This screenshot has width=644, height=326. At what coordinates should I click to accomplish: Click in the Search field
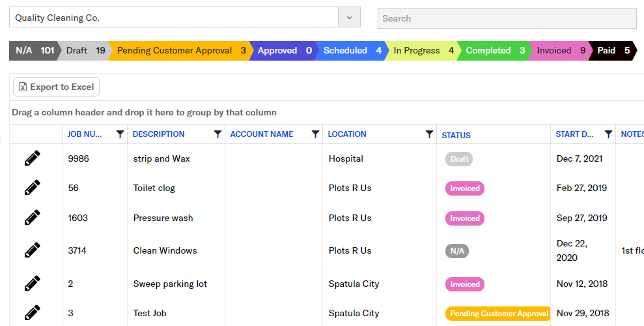coord(507,18)
